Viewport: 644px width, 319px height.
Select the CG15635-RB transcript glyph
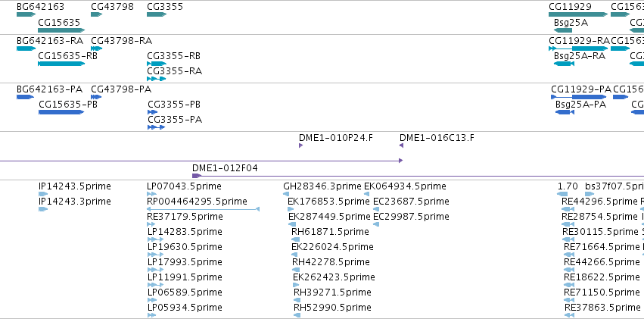(61, 64)
